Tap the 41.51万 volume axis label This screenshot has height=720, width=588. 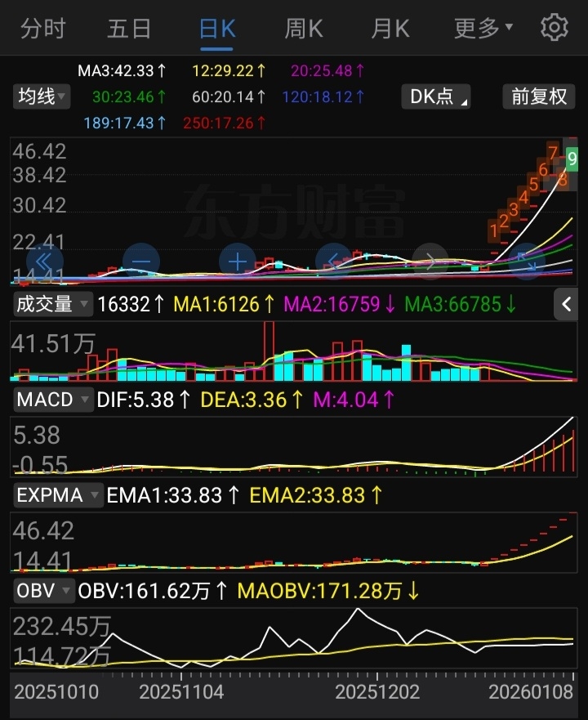click(53, 343)
